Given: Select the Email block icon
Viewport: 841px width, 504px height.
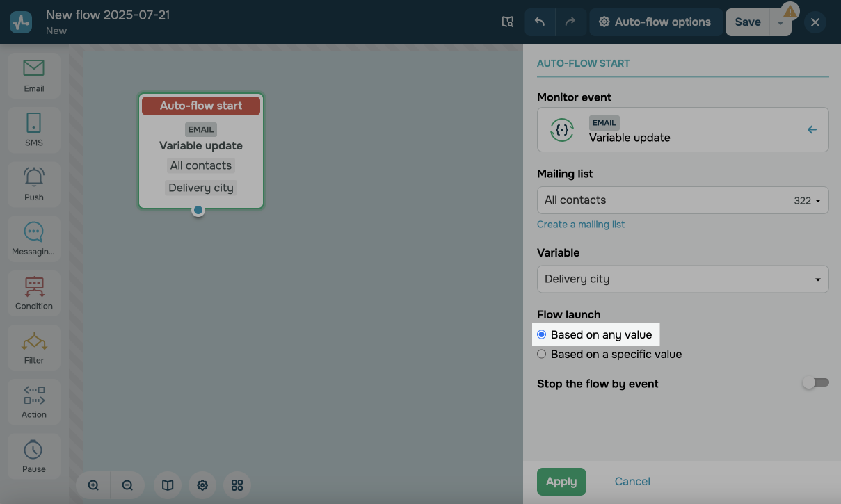Looking at the screenshot, I should [33, 75].
